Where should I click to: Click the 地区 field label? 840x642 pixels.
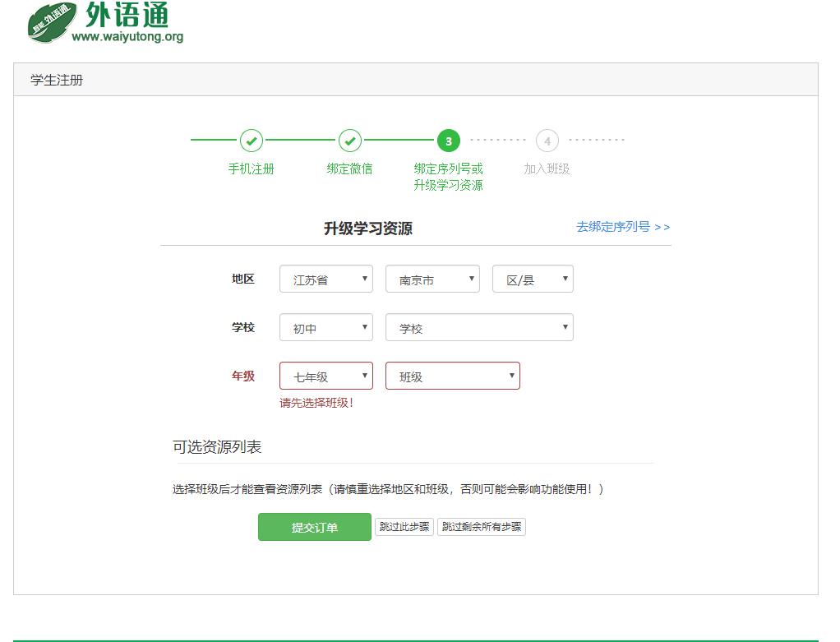click(242, 279)
